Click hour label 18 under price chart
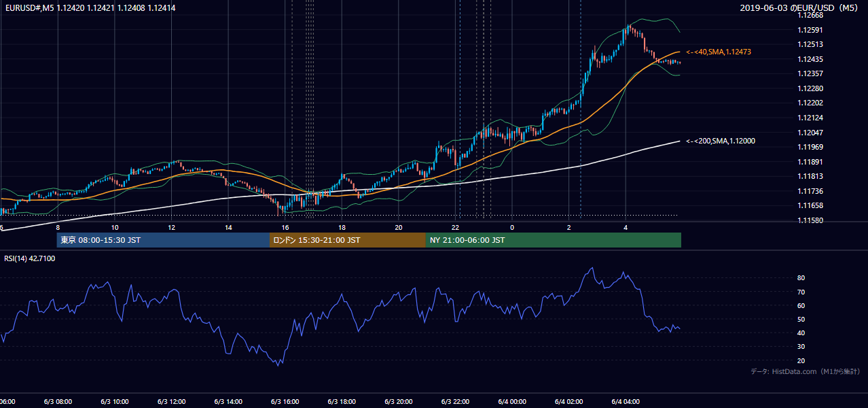The height and width of the screenshot is (408, 868). pos(342,227)
